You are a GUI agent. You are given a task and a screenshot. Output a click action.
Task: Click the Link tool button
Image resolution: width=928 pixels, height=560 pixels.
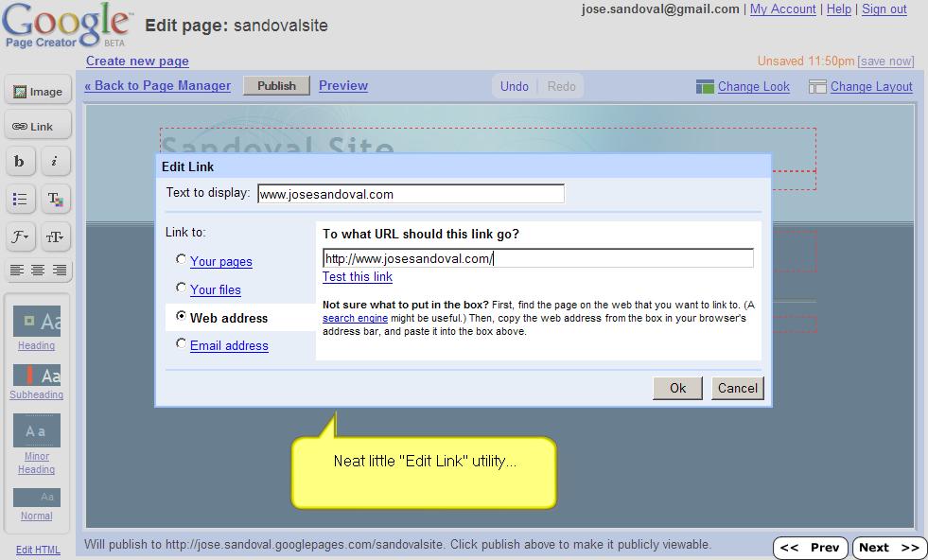tap(38, 126)
